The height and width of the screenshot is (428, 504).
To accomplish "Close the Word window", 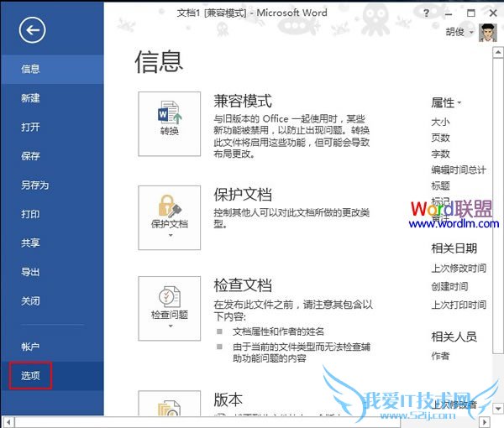I will [x=493, y=13].
